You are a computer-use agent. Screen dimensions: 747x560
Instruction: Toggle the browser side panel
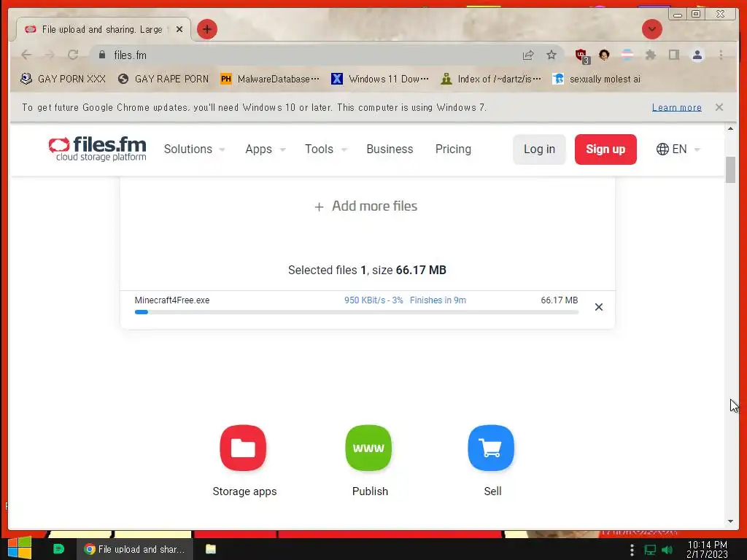coord(673,55)
